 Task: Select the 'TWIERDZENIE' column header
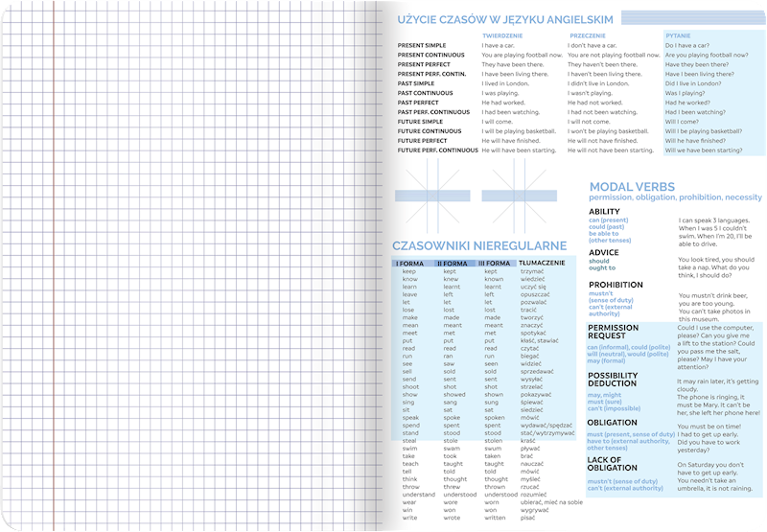point(502,35)
